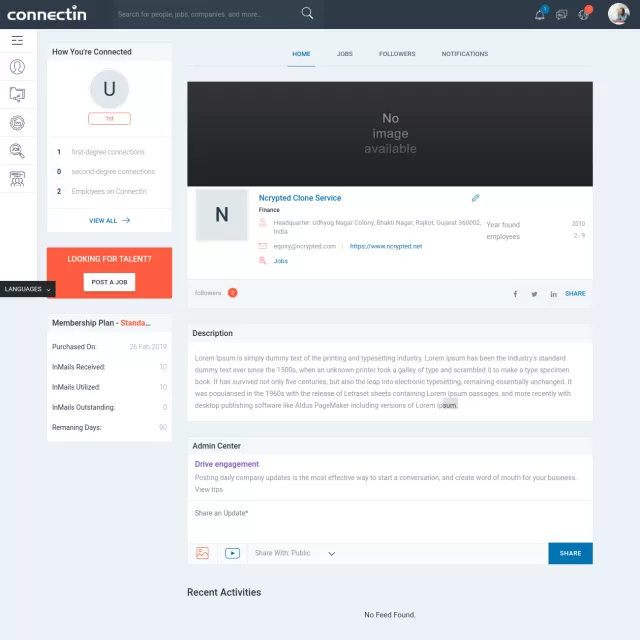Open the Ncrypted Clone Service title link
640x640 pixels.
(x=300, y=198)
